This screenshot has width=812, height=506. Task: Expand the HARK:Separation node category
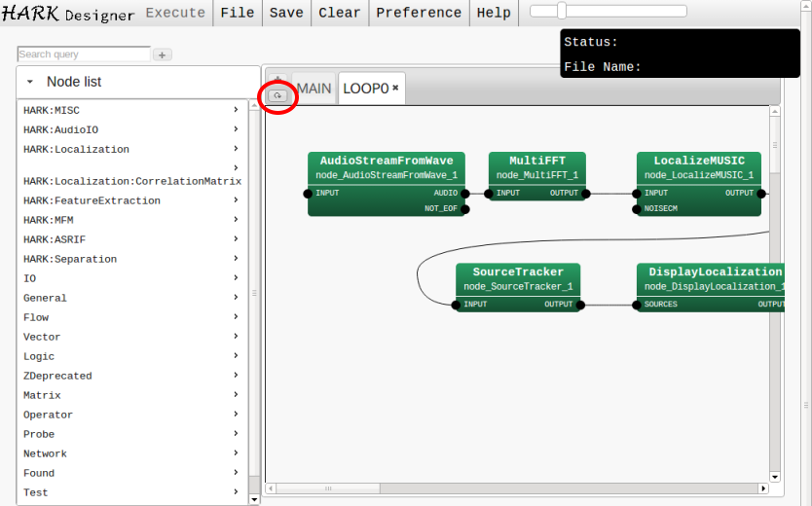pyautogui.click(x=236, y=259)
